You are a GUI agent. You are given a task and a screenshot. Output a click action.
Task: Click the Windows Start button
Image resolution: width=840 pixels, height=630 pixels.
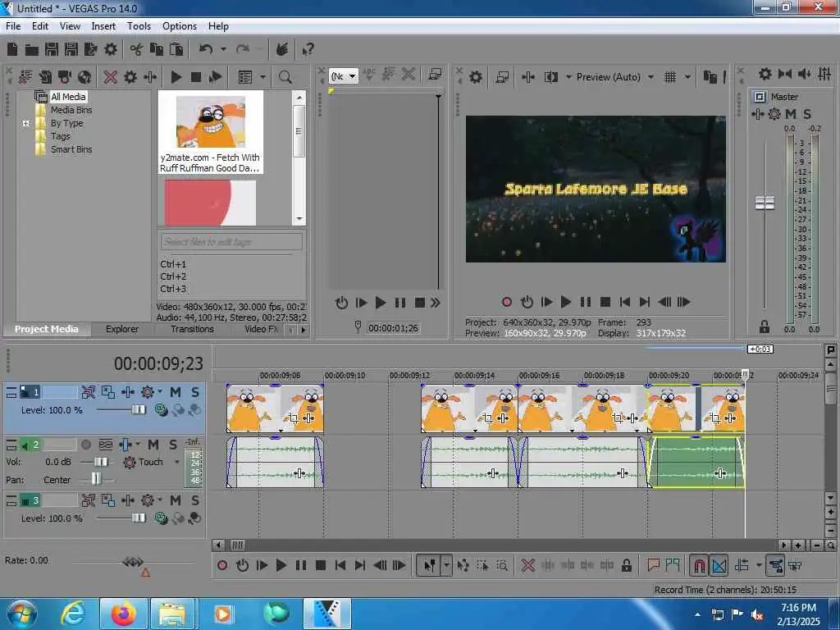click(22, 614)
